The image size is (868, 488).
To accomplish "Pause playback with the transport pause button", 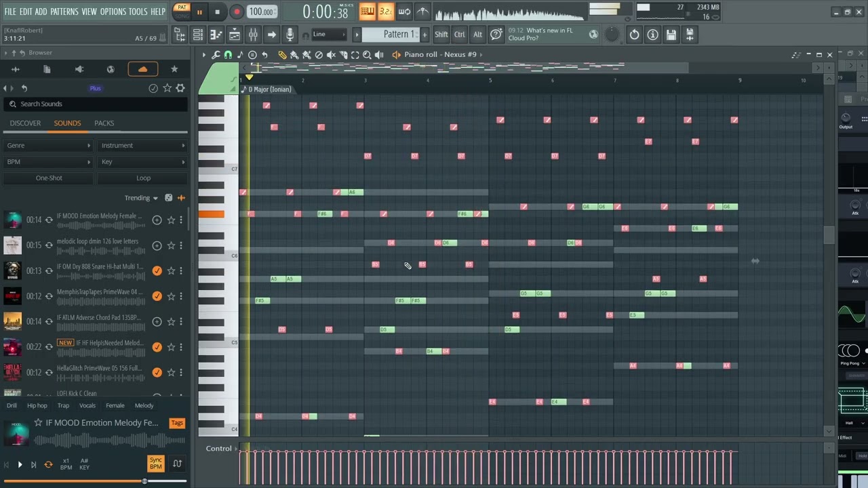I will coord(199,12).
